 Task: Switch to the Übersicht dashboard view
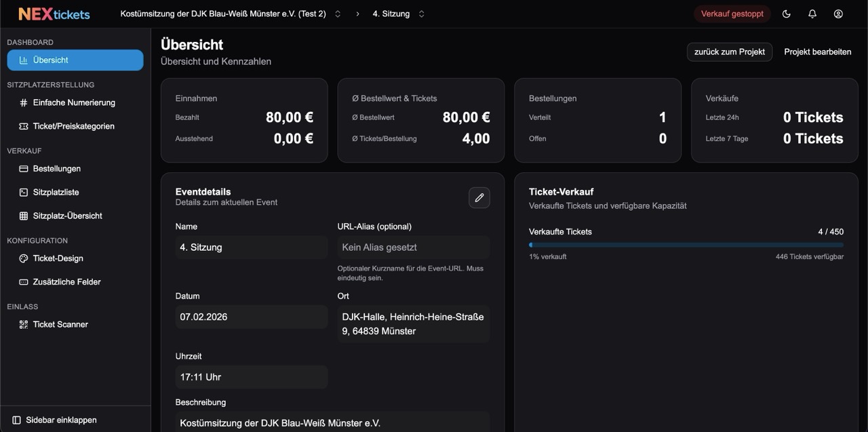point(75,60)
